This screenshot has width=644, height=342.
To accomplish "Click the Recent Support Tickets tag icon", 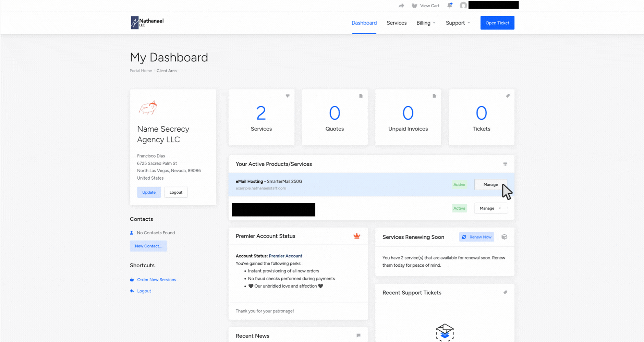I will (505, 292).
